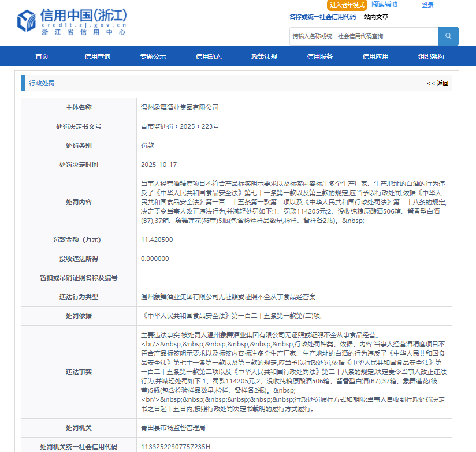The height and width of the screenshot is (452, 476).
Task: Click the 没收违法所得 row label
Action: point(79,259)
